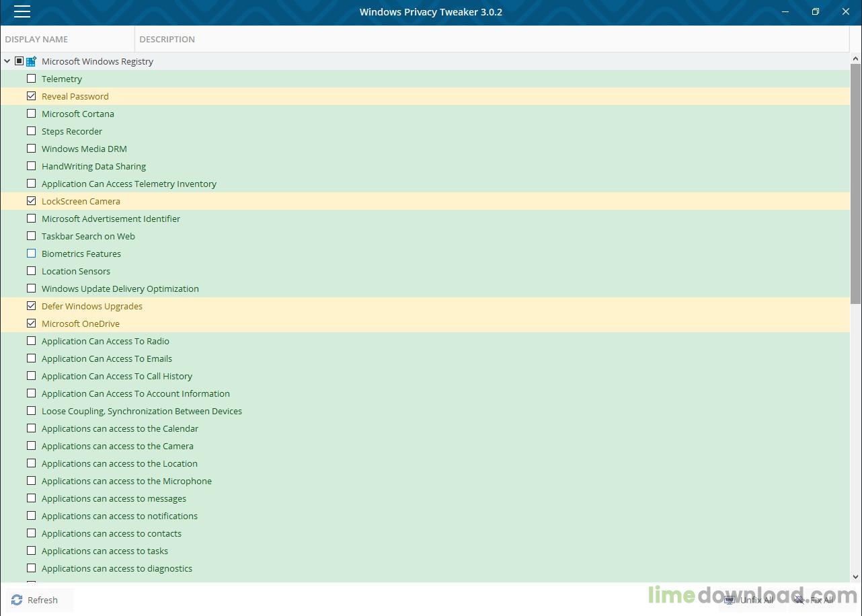Select Loose Coupling, Synchronization Between Devices text
The height and width of the screenshot is (616, 862).
tap(142, 411)
